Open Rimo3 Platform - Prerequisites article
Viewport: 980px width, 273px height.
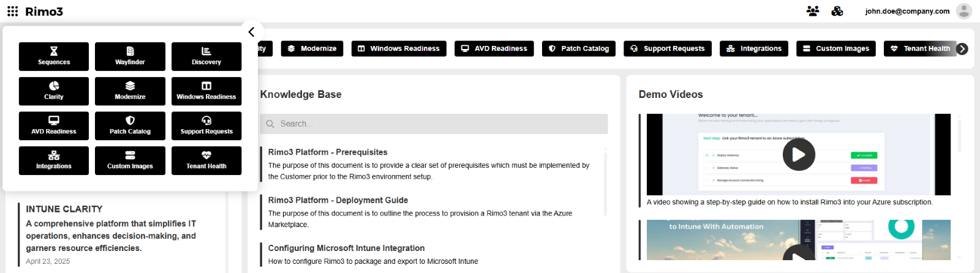[x=328, y=152]
